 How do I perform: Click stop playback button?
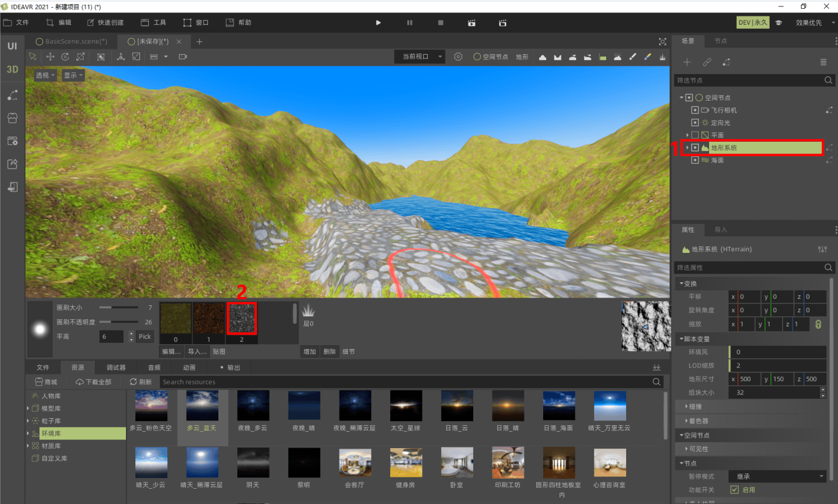(441, 22)
